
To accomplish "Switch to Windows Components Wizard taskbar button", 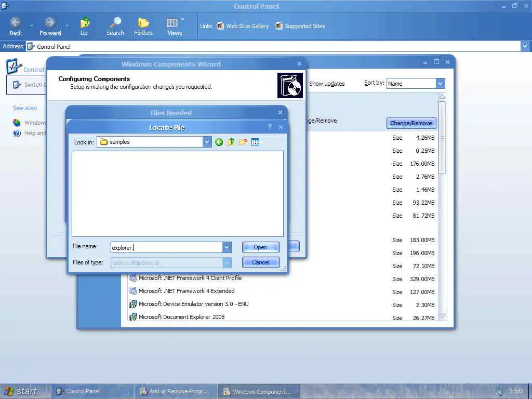I will [259, 391].
